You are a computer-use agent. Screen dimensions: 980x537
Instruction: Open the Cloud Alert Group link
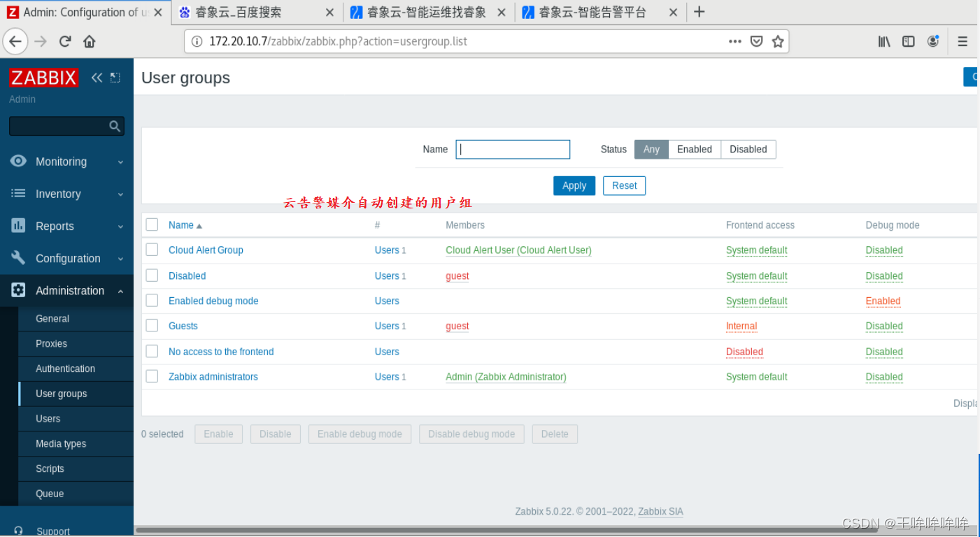point(206,250)
